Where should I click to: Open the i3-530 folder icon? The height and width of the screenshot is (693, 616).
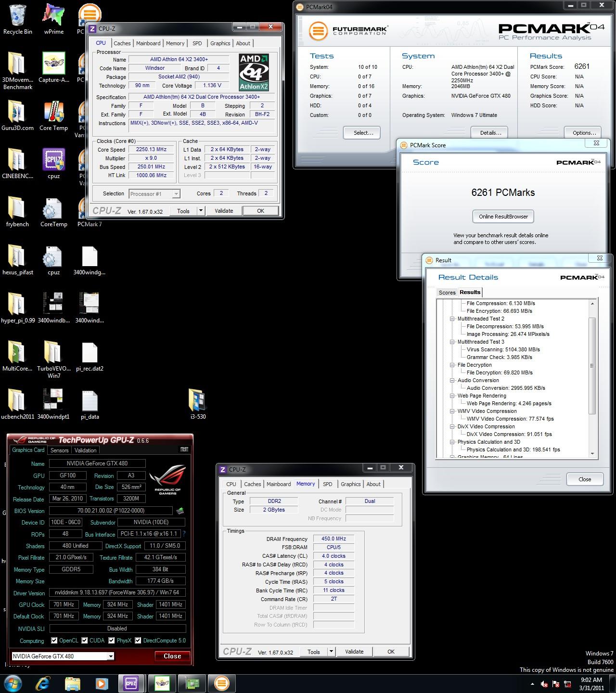click(198, 404)
